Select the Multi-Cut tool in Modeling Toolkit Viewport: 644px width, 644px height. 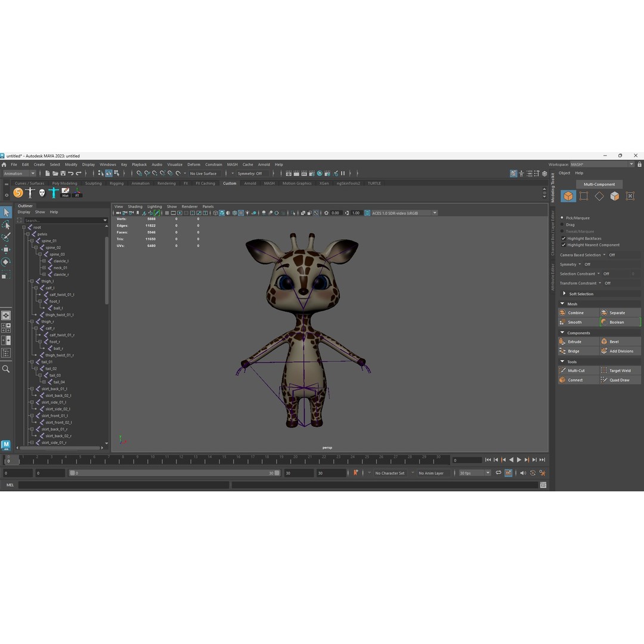click(577, 370)
